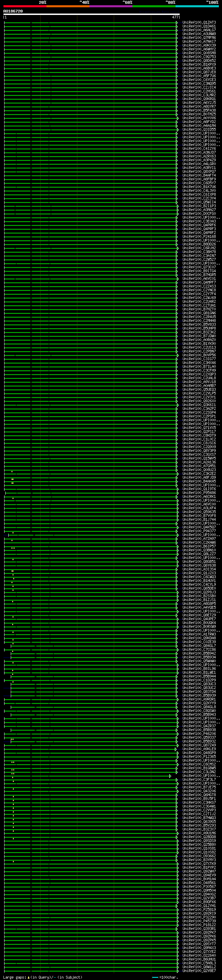
Task: Open hit UniRef100_P95486
Action: point(199,493)
